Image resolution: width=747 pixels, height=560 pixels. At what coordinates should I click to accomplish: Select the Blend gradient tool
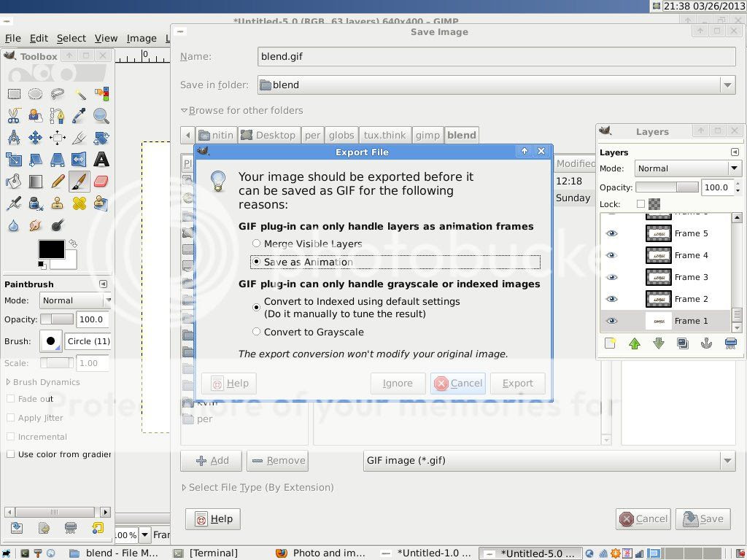click(x=35, y=181)
